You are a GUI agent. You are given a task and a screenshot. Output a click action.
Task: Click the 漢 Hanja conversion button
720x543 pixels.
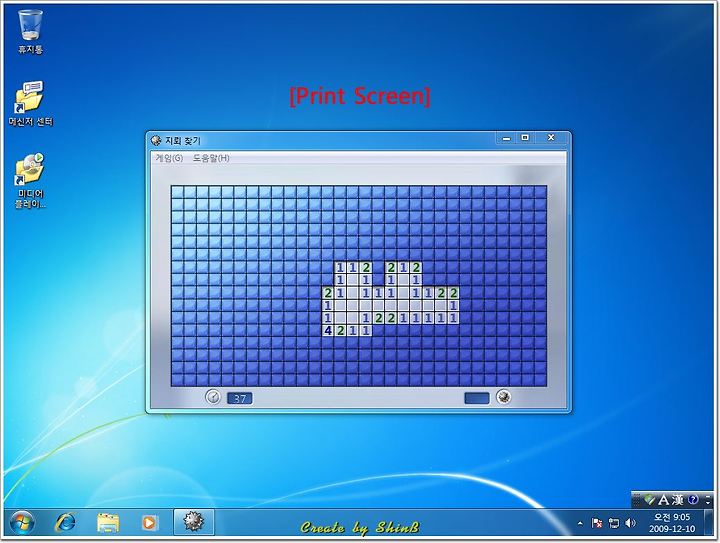tap(678, 499)
